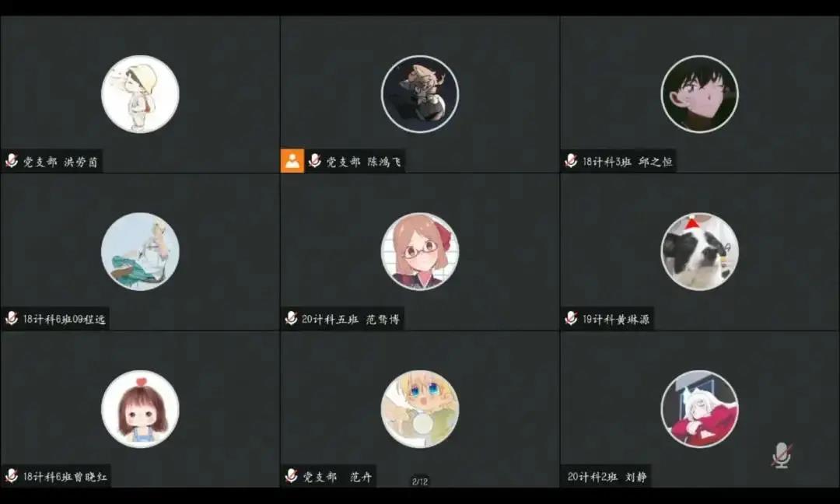Click the mic icon beside 18计科6班曾晓红
This screenshot has width=840, height=504.
(11, 475)
